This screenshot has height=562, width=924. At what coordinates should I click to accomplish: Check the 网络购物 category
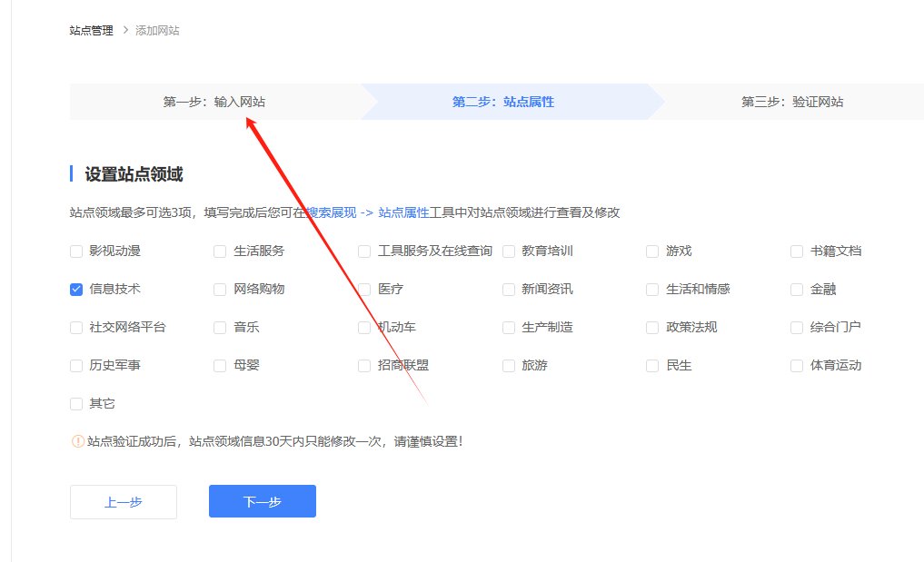point(219,289)
